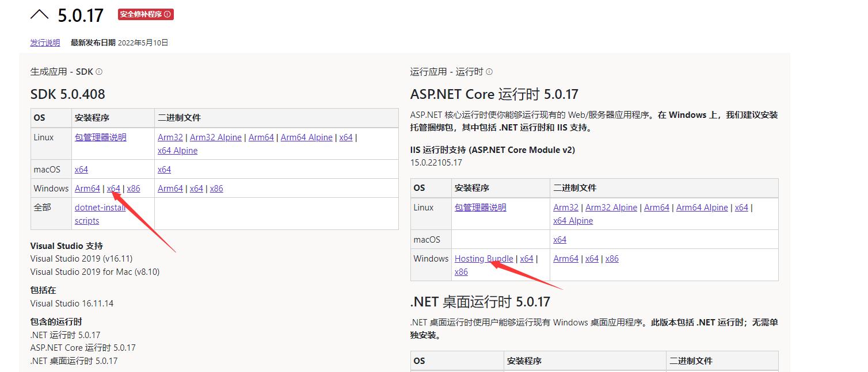Download ASP.NET Core Linux x64 binary
The height and width of the screenshot is (372, 868).
pyautogui.click(x=741, y=208)
